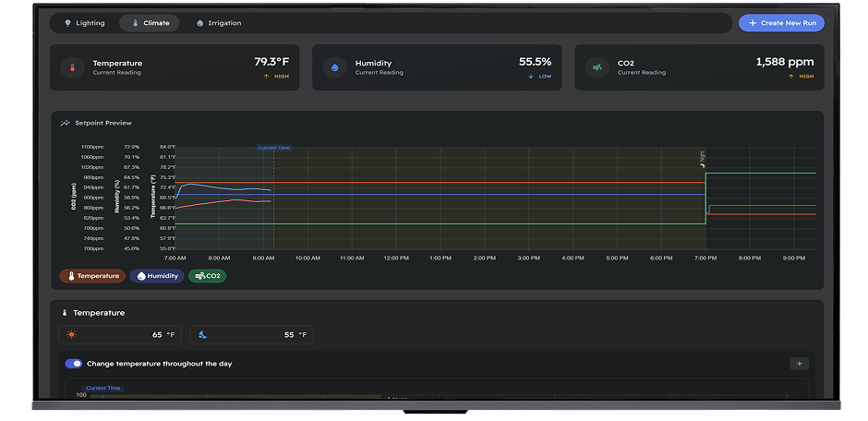Select the Climate tab

click(150, 23)
